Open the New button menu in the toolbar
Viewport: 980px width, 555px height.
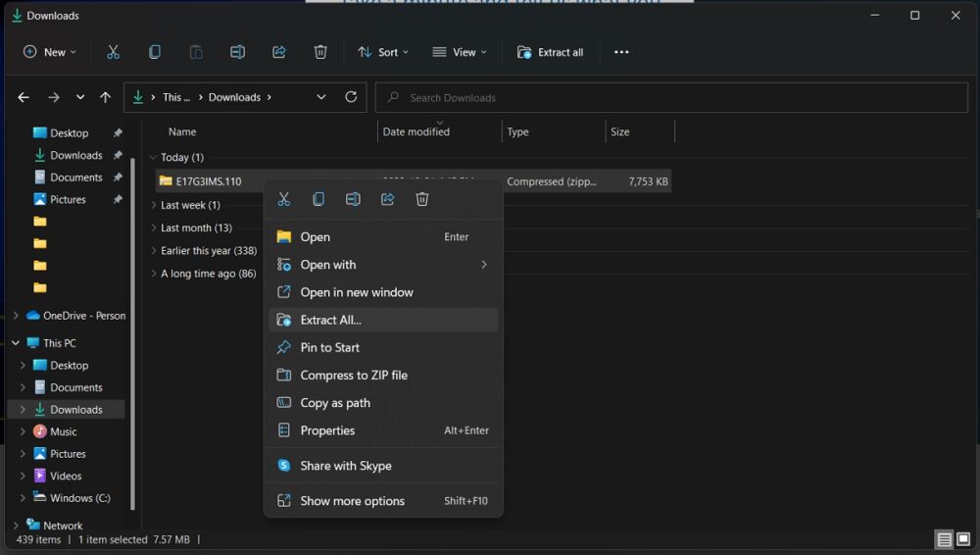pyautogui.click(x=49, y=52)
